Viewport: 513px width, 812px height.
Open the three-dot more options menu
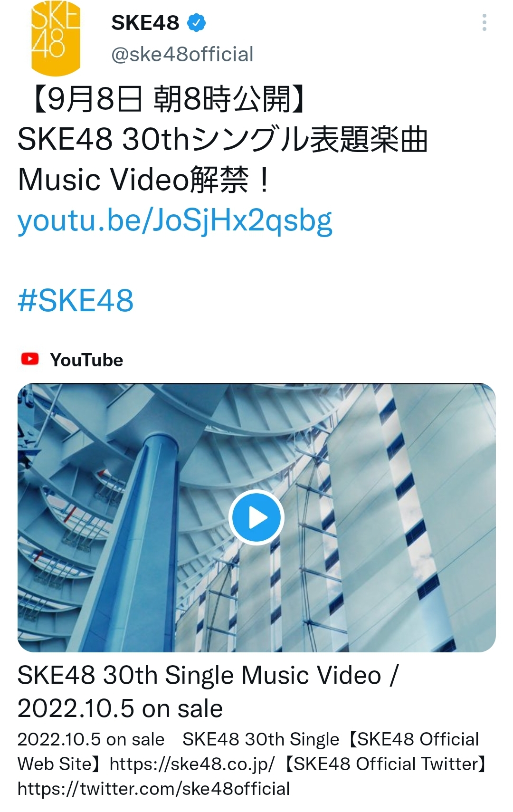tap(484, 22)
